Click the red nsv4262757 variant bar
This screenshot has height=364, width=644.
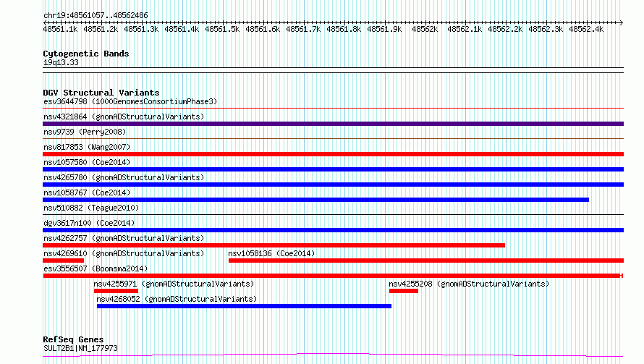pos(274,245)
